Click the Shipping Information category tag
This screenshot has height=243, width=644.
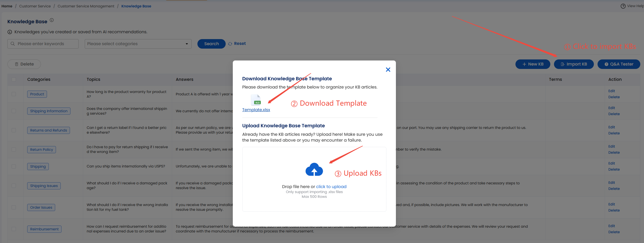pyautogui.click(x=49, y=111)
